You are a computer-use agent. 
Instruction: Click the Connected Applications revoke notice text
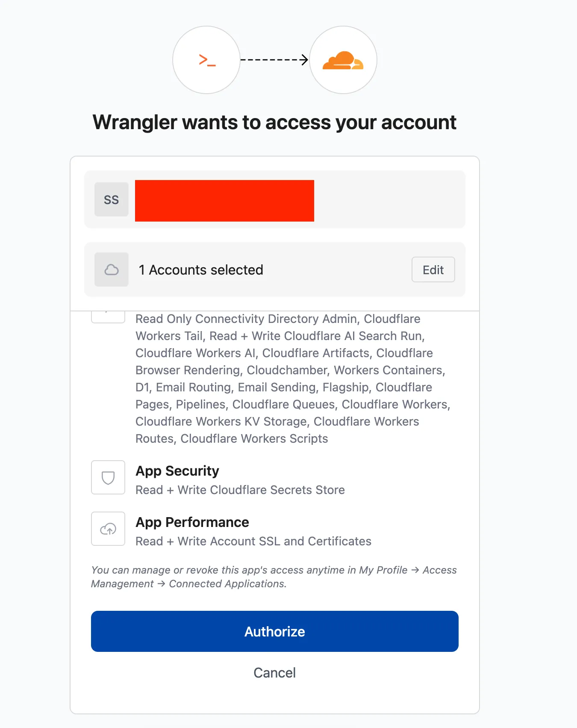pos(274,577)
